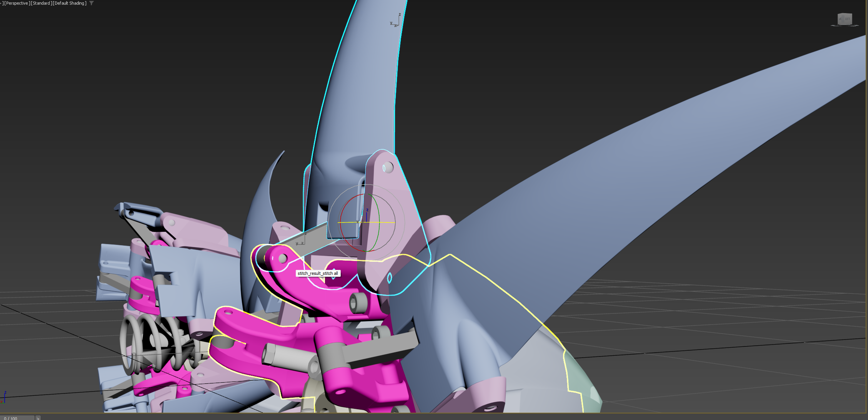This screenshot has height=420, width=868.
Task: Click the next frame arrow beside time slider
Action: coord(38,418)
